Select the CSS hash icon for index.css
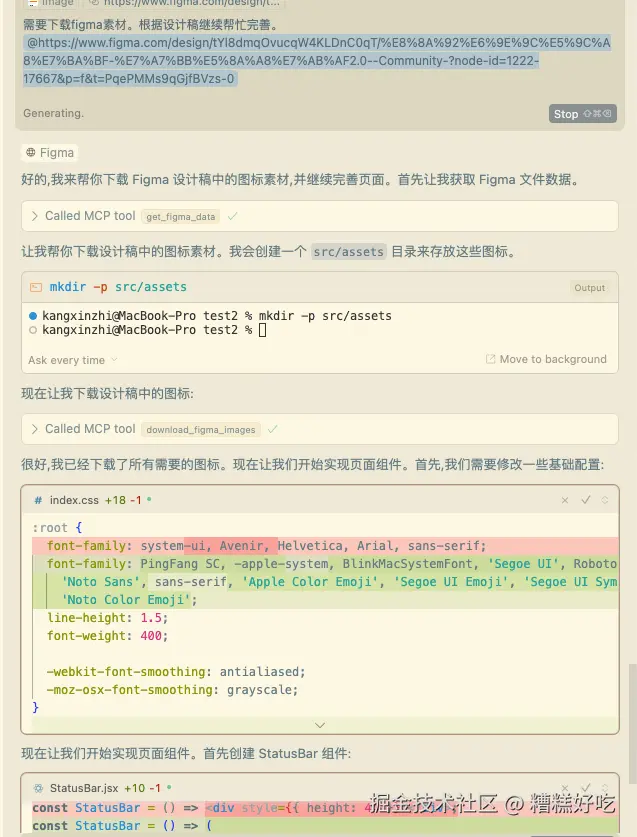The width and height of the screenshot is (637, 837). (x=38, y=500)
